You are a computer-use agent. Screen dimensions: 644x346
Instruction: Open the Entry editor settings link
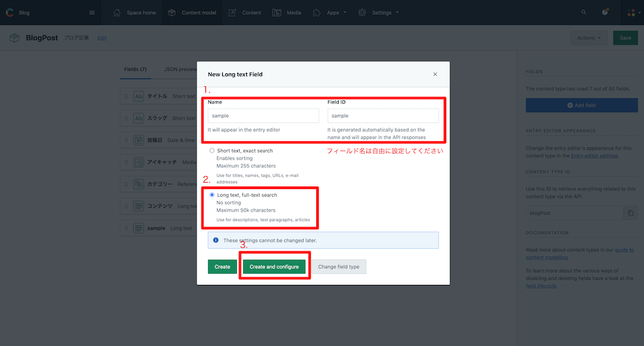tap(594, 156)
